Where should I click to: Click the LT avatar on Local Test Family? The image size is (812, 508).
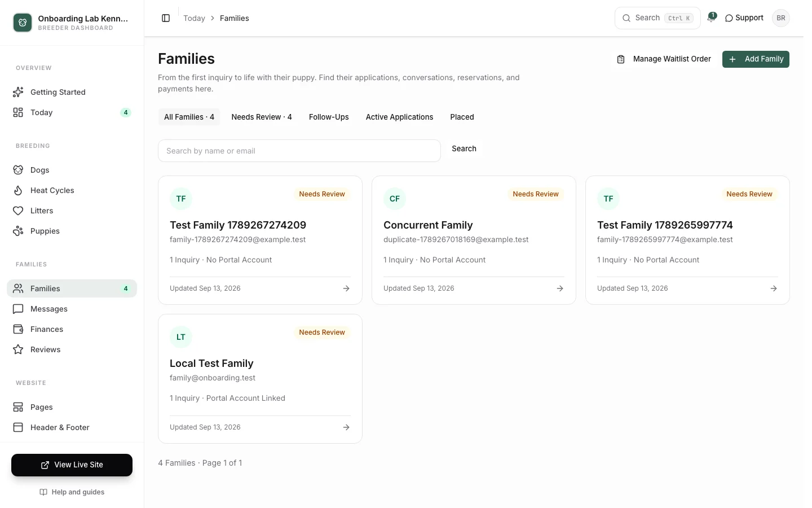[181, 337]
